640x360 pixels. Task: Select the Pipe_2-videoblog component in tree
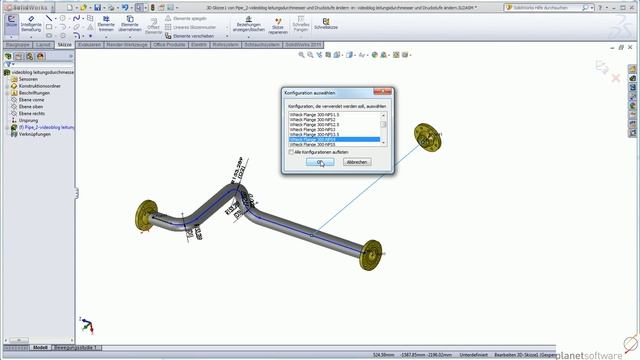(x=46, y=127)
